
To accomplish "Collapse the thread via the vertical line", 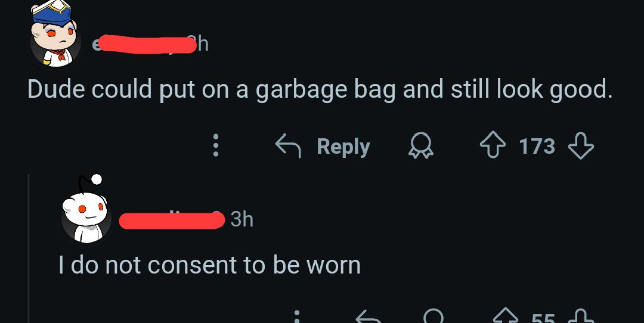I will tap(29, 249).
